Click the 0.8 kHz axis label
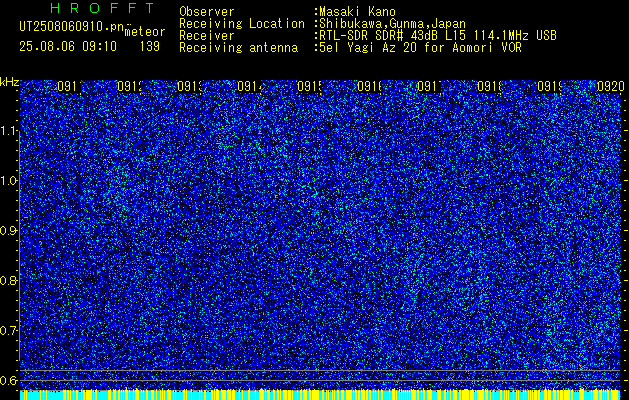The height and width of the screenshot is (400, 629). click(x=10, y=280)
